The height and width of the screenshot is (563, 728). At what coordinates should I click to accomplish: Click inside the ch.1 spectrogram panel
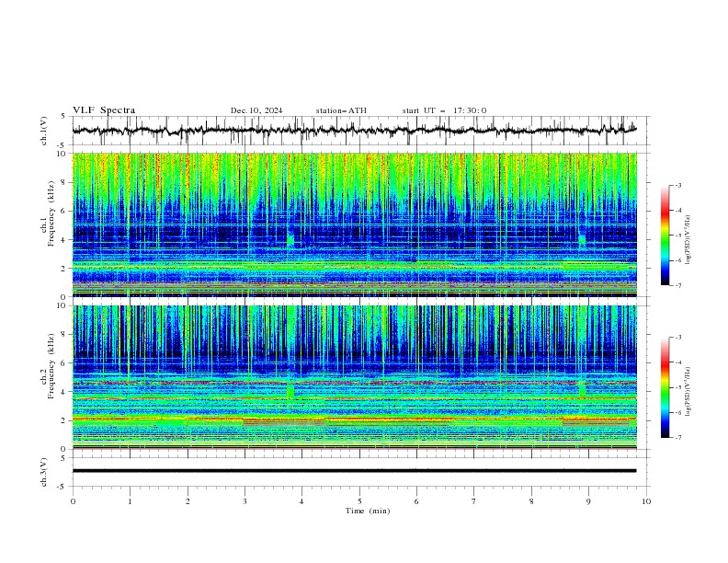[354, 224]
